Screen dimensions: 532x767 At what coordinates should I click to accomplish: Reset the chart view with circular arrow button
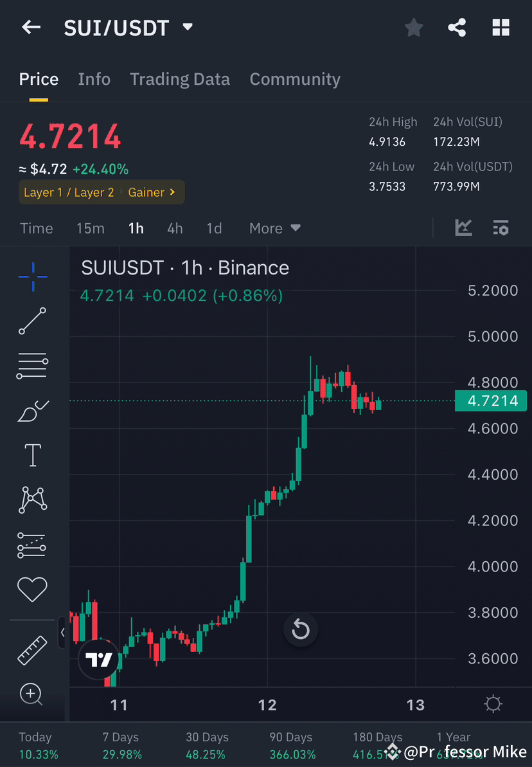click(301, 630)
